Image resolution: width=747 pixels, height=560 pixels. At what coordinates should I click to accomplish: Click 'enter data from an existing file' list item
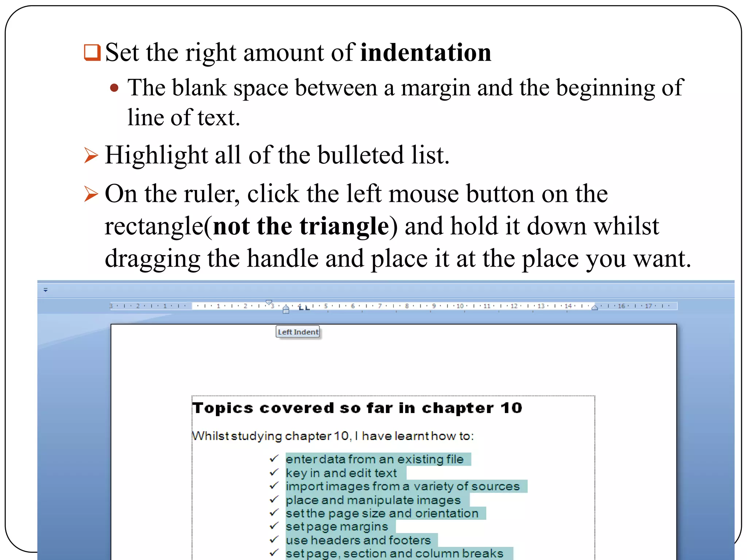[x=375, y=459]
